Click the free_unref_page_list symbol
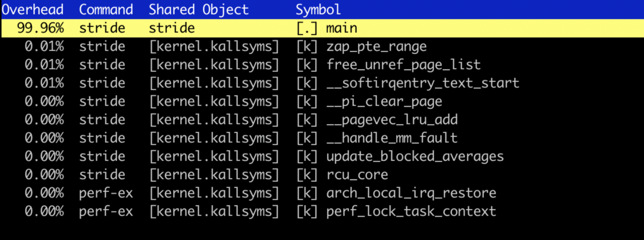This screenshot has width=644, height=240. click(404, 65)
